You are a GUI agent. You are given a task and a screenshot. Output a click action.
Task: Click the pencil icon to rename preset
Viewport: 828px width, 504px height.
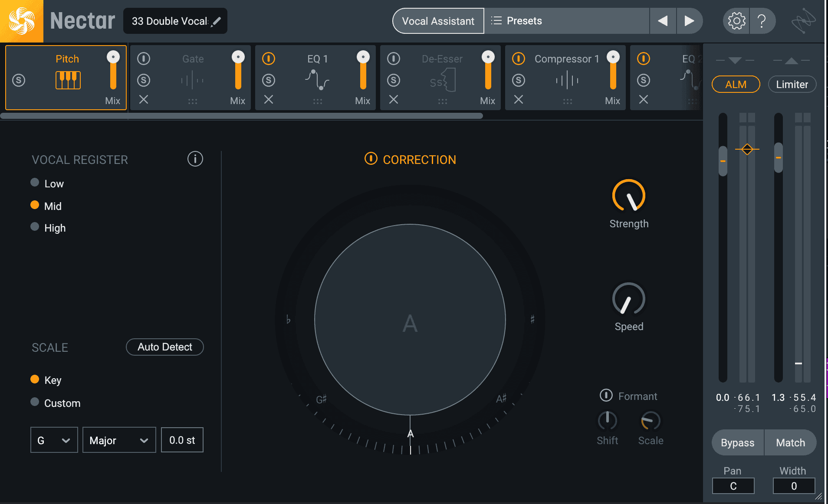click(x=216, y=22)
